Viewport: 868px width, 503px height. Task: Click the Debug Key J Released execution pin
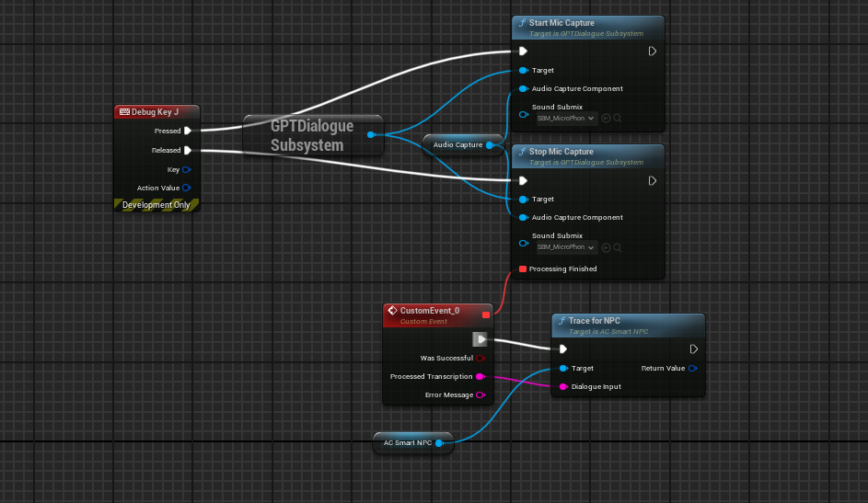187,150
